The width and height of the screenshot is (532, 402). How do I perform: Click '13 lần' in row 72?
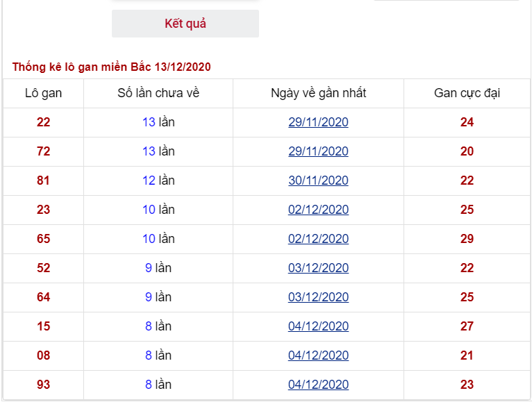click(x=158, y=151)
